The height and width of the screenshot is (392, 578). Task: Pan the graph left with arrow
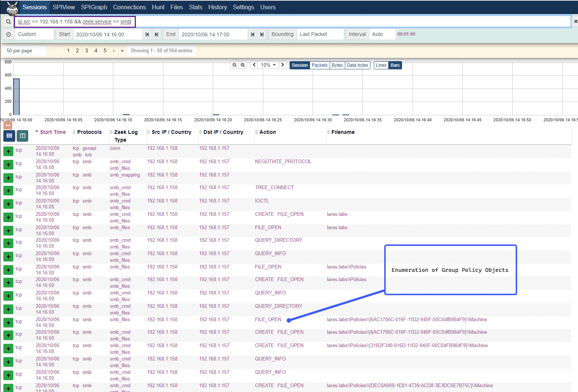click(254, 65)
